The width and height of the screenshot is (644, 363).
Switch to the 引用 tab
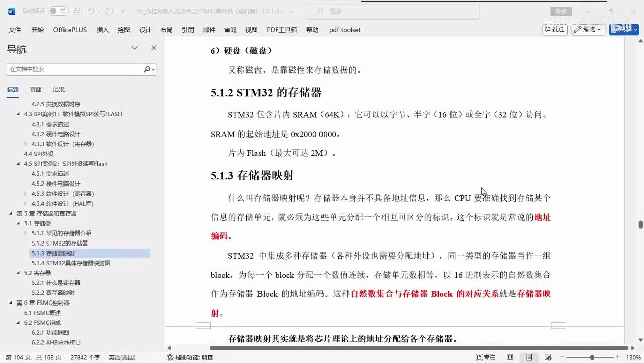(188, 30)
